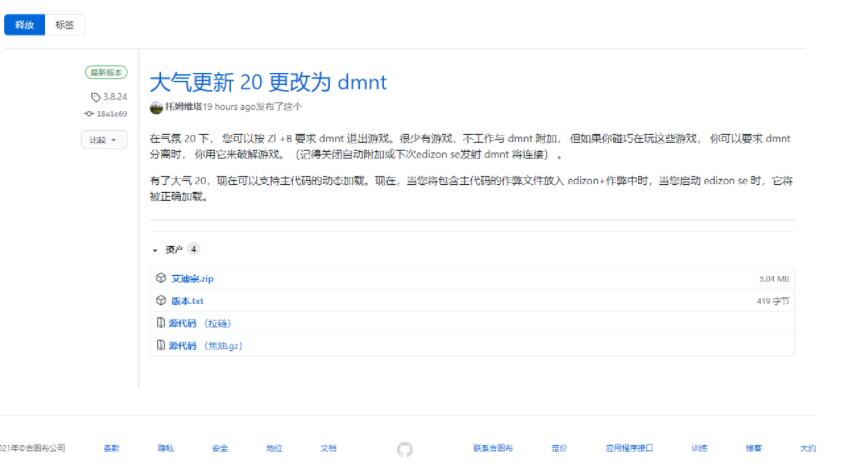Click the 419 字节 file size
This screenshot has height=474, width=859.
coord(773,301)
